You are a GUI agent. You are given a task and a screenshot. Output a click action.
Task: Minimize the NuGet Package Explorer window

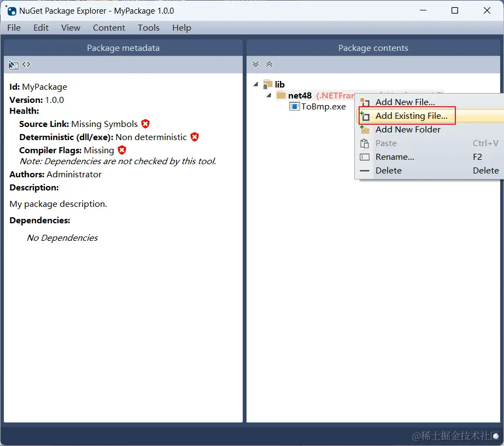(x=423, y=10)
